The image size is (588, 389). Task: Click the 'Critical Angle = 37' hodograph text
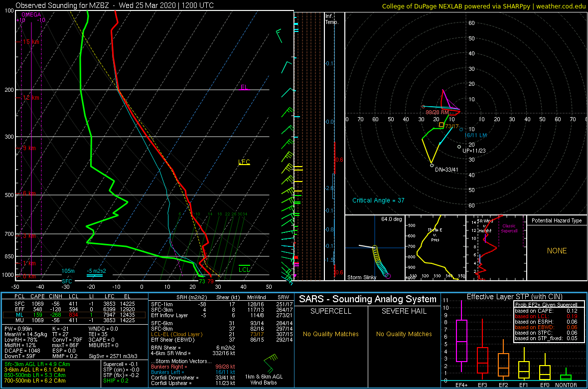[378, 200]
